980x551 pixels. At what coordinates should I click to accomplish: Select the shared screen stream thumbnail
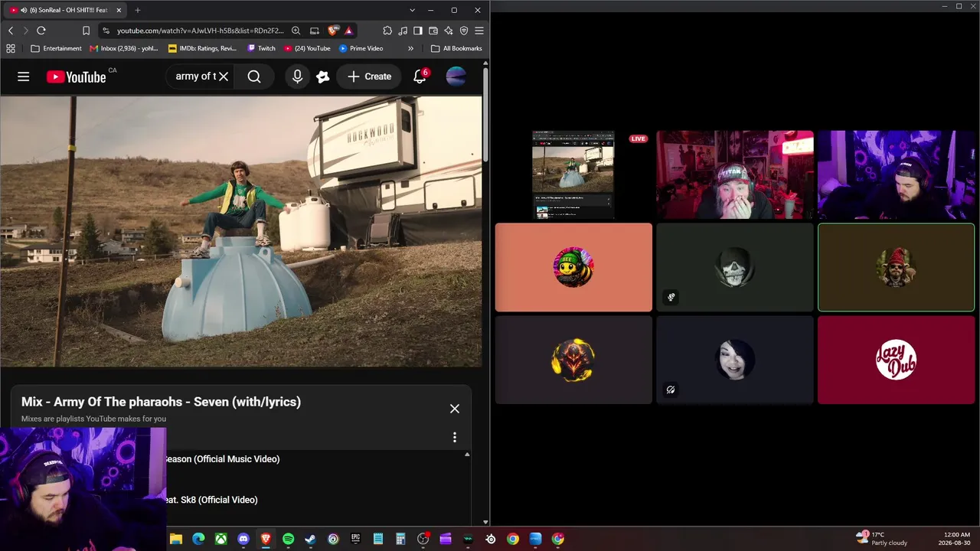(x=573, y=175)
